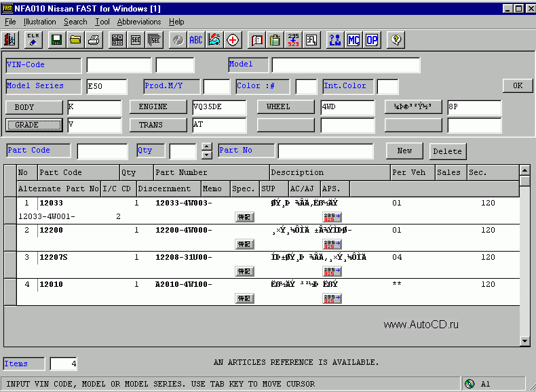Click the Prod.M/Y input field

(x=216, y=86)
